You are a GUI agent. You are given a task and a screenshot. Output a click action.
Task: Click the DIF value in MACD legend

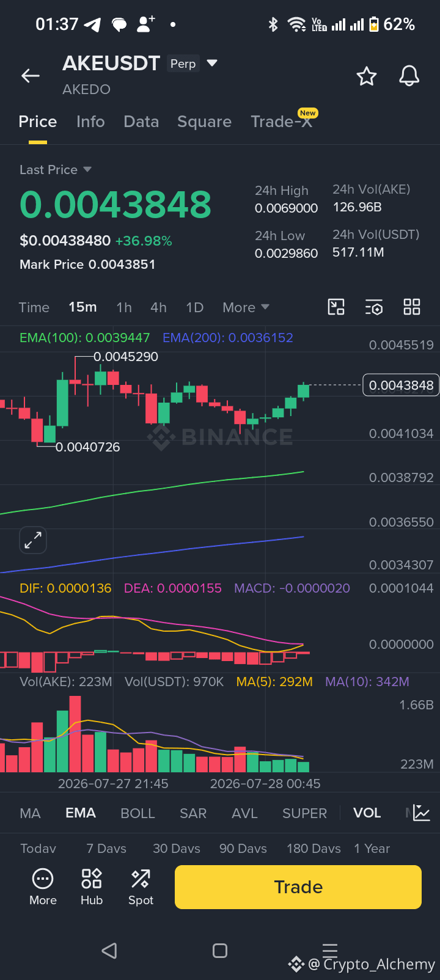pyautogui.click(x=65, y=588)
